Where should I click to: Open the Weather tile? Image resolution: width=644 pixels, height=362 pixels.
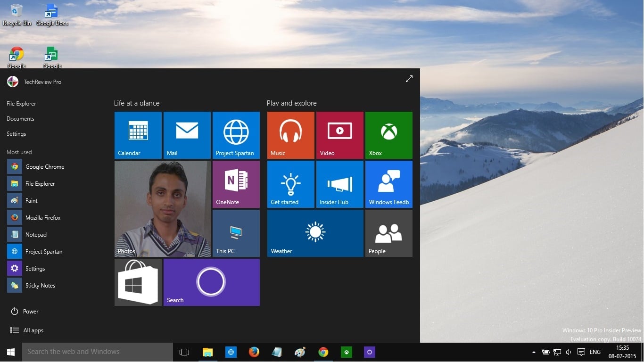tap(315, 233)
